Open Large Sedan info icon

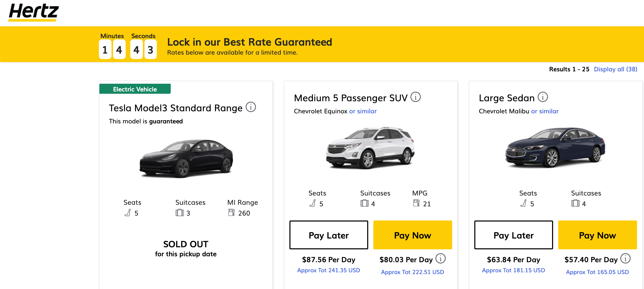[543, 97]
